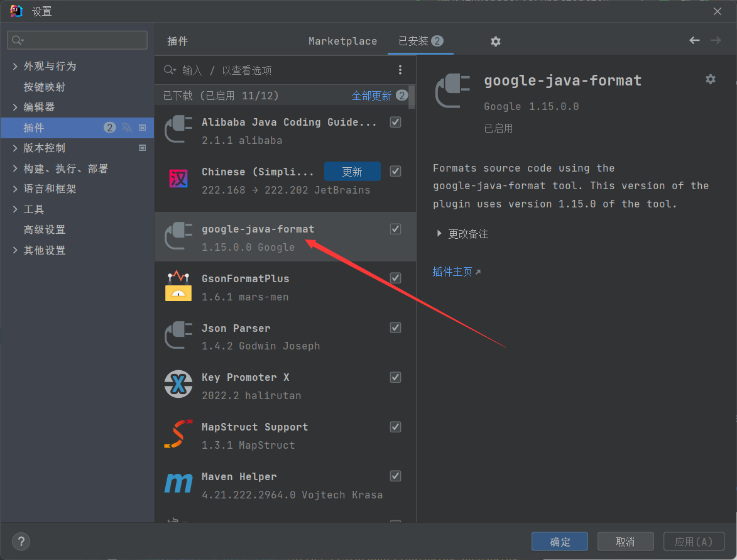Screen dimensions: 737x560
Task: Toggle the Chinese (Simplified) plugin checkbox
Action: (395, 171)
